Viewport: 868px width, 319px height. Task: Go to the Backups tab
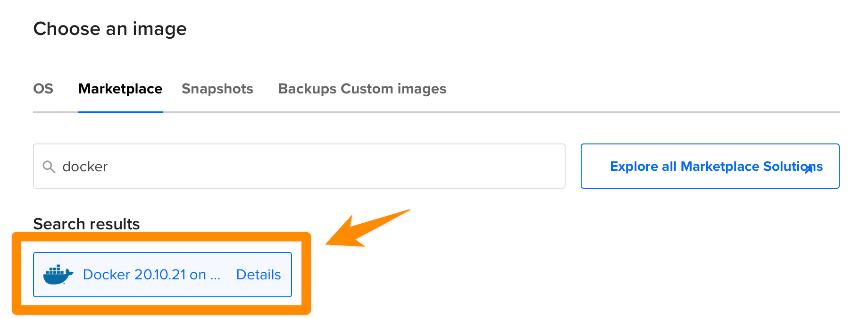pos(307,89)
